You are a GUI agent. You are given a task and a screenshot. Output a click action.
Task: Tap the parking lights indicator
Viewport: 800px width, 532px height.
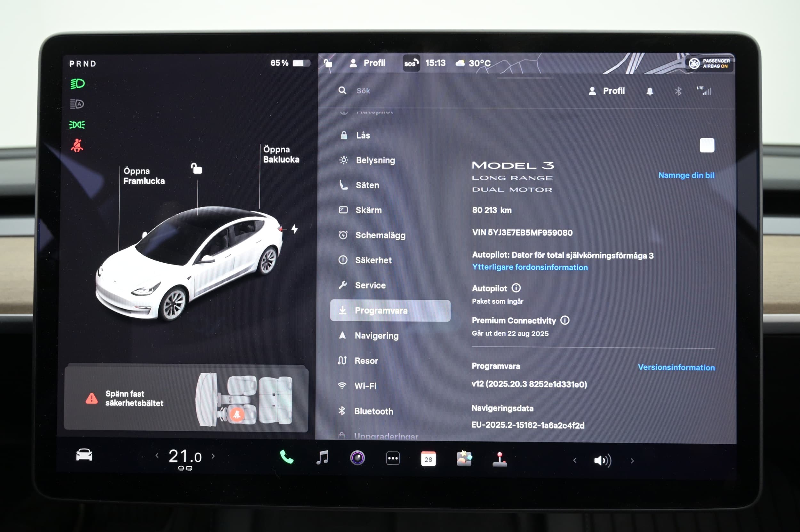tap(77, 124)
